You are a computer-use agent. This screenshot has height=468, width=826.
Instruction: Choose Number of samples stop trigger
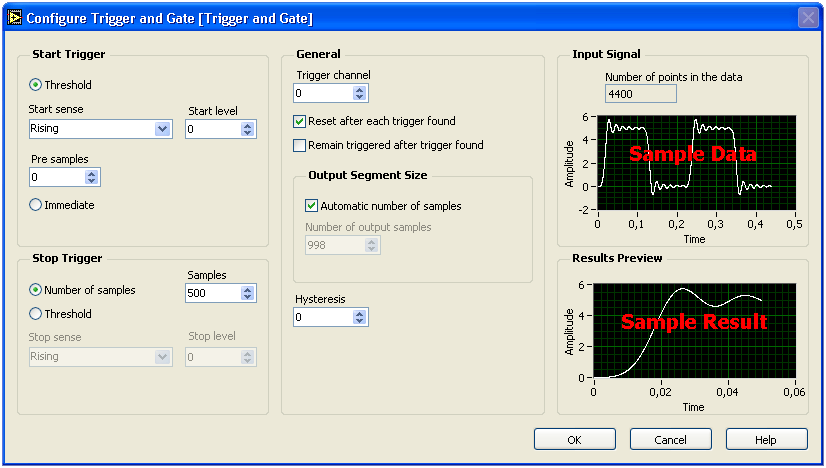point(35,290)
